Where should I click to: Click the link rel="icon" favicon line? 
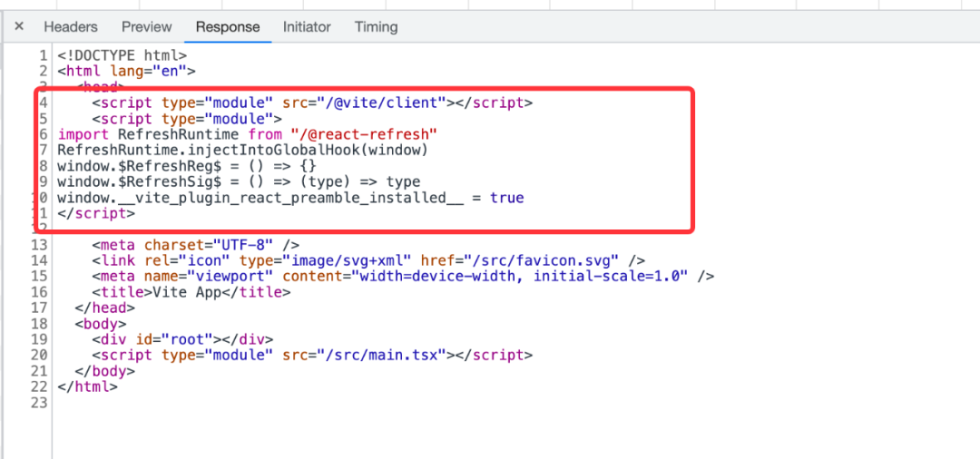coord(368,260)
